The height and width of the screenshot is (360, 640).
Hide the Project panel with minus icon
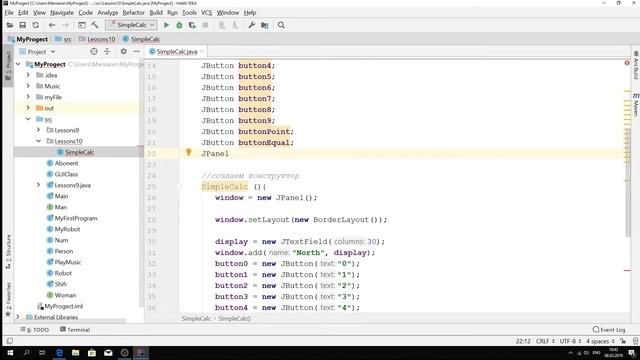[x=136, y=51]
